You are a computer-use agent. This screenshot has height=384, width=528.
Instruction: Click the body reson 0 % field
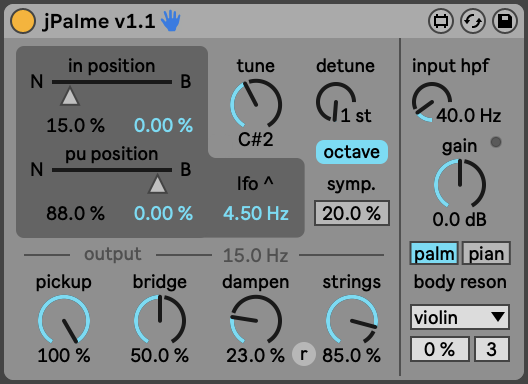tap(439, 349)
